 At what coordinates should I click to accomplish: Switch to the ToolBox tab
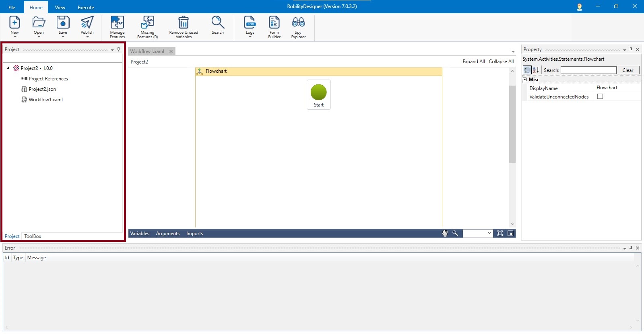33,236
